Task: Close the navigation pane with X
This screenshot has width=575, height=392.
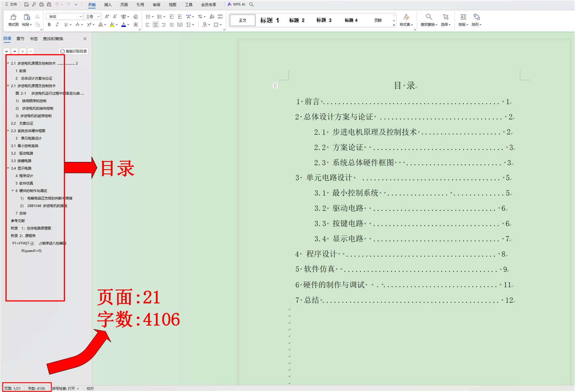Action: pyautogui.click(x=85, y=39)
